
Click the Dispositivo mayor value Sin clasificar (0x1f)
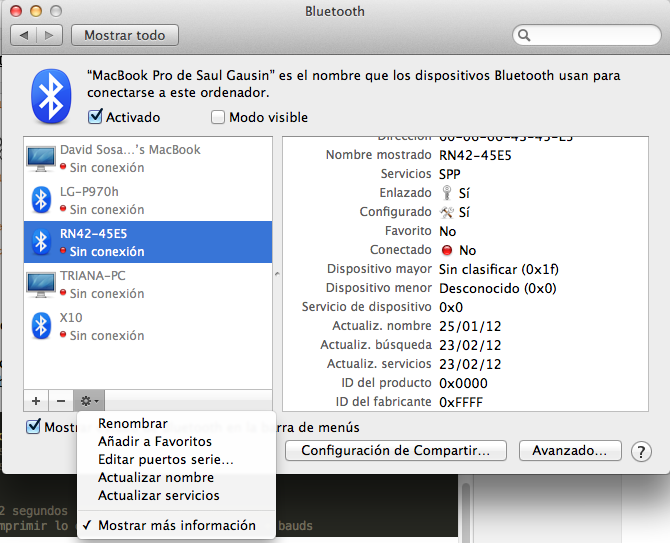coord(499,269)
